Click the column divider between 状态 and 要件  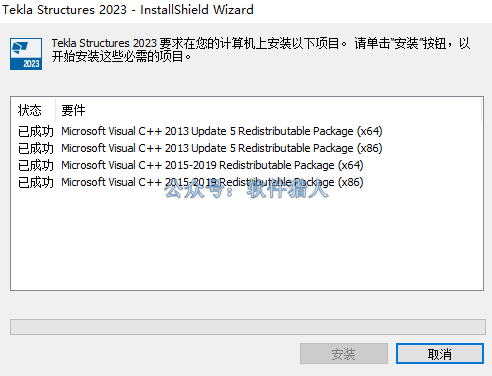[55, 110]
